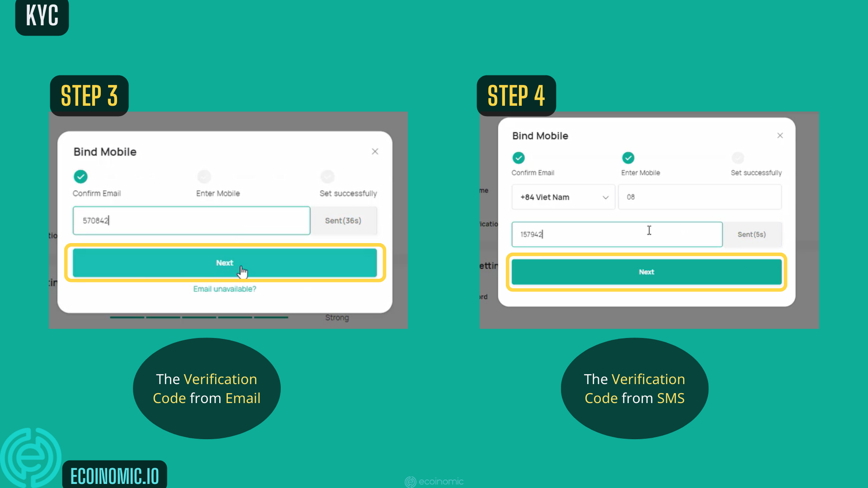The image size is (868, 488).
Task: Click the Sent 5s timer button
Action: [x=753, y=234]
